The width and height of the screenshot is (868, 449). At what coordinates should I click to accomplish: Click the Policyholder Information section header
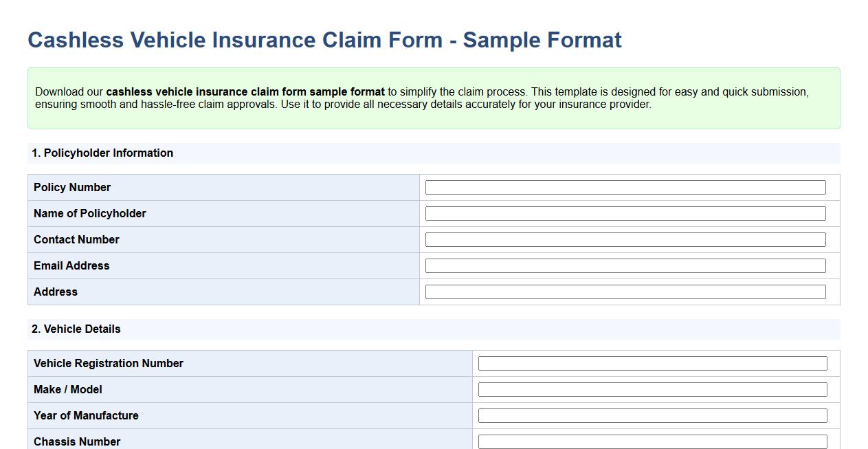coord(102,153)
